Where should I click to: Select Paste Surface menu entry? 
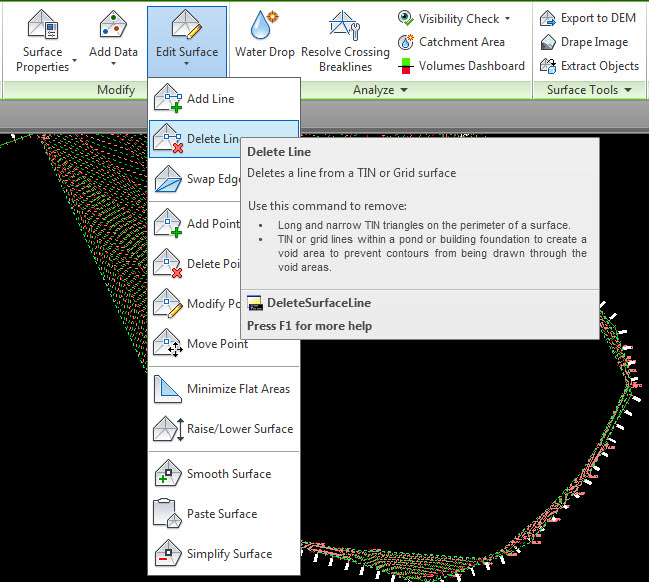(x=224, y=514)
